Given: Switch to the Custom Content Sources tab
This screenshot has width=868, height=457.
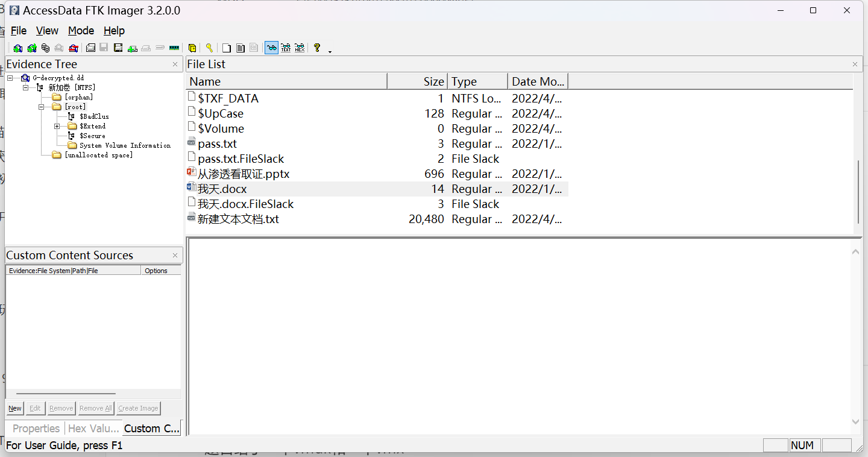Looking at the screenshot, I should pyautogui.click(x=151, y=428).
